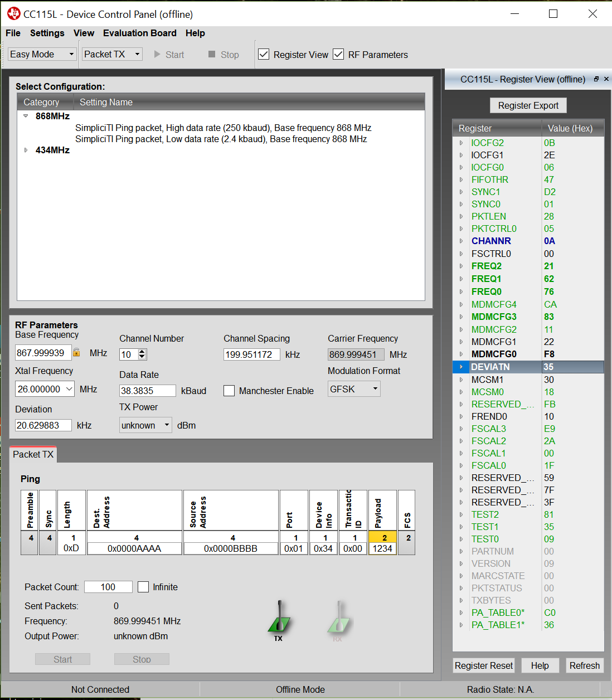Expand the CHANNR register row

[x=461, y=241]
